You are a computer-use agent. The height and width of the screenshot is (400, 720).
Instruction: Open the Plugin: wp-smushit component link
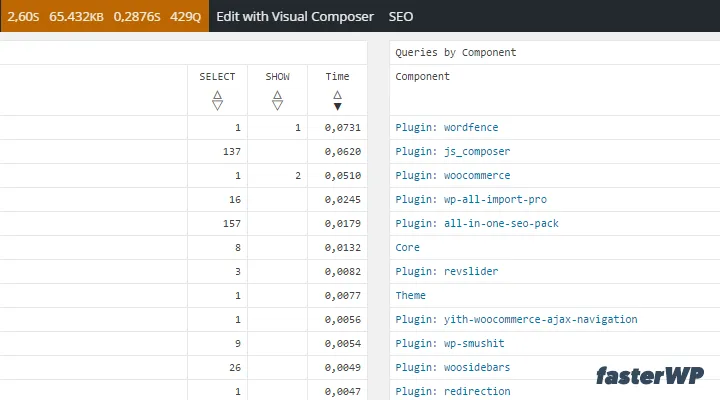(x=450, y=344)
